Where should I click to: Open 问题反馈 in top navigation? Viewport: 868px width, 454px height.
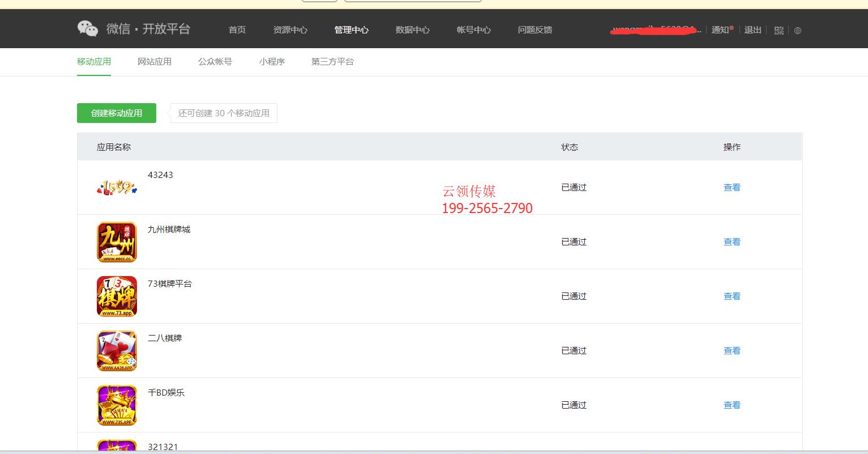[535, 29]
